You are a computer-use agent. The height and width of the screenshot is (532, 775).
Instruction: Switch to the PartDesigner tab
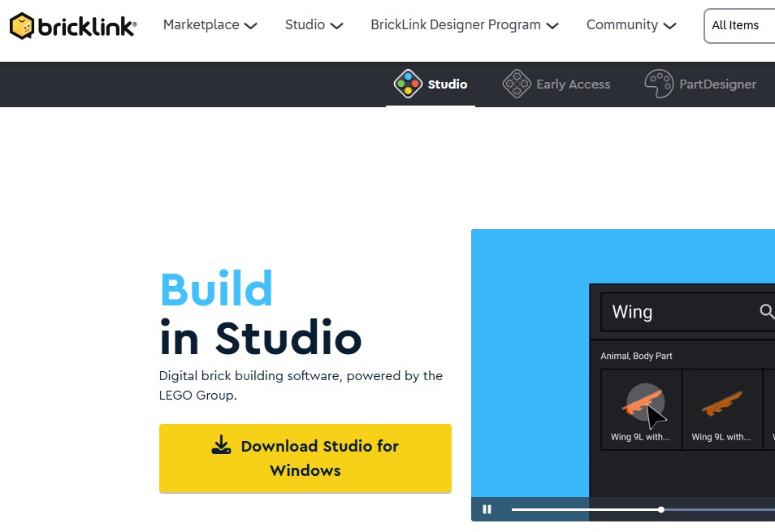(700, 84)
